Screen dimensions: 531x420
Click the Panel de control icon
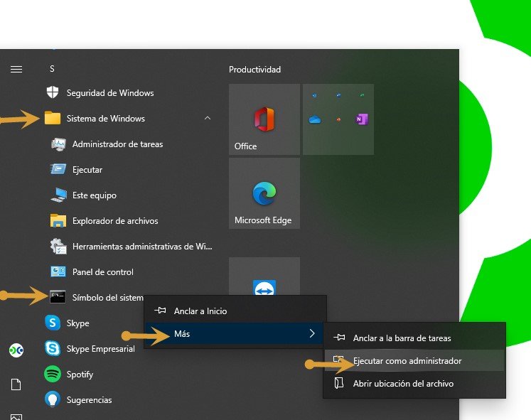tap(58, 271)
